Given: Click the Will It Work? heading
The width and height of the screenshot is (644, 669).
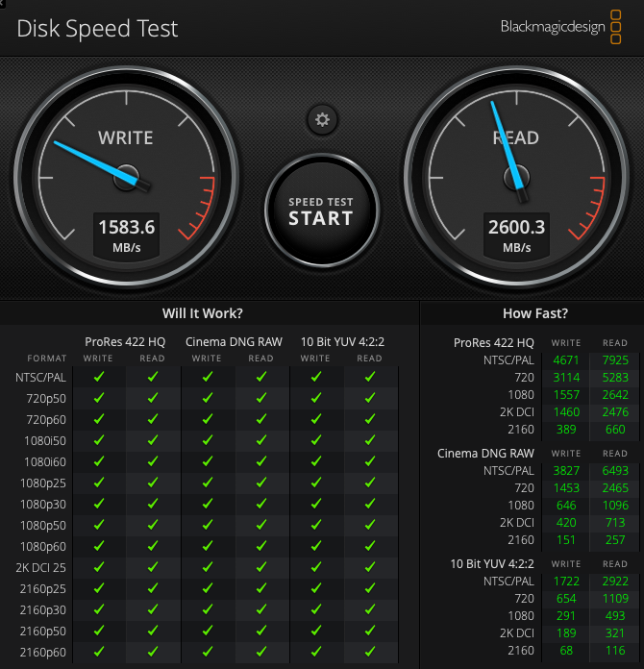Looking at the screenshot, I should click(x=202, y=313).
